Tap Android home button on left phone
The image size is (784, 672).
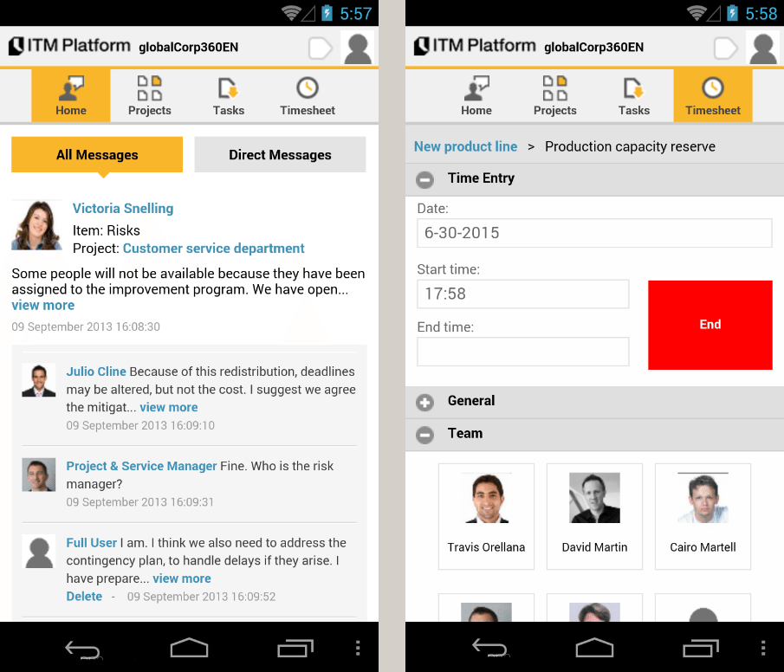tap(189, 648)
